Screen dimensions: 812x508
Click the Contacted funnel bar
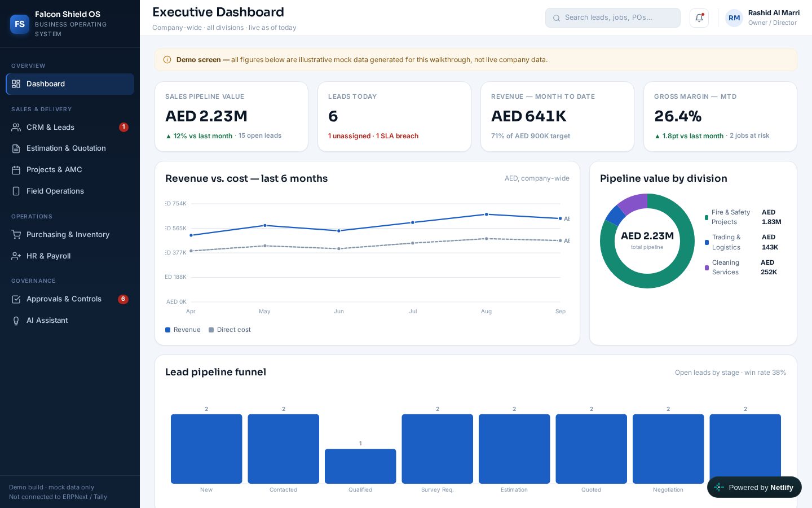pyautogui.click(x=284, y=449)
